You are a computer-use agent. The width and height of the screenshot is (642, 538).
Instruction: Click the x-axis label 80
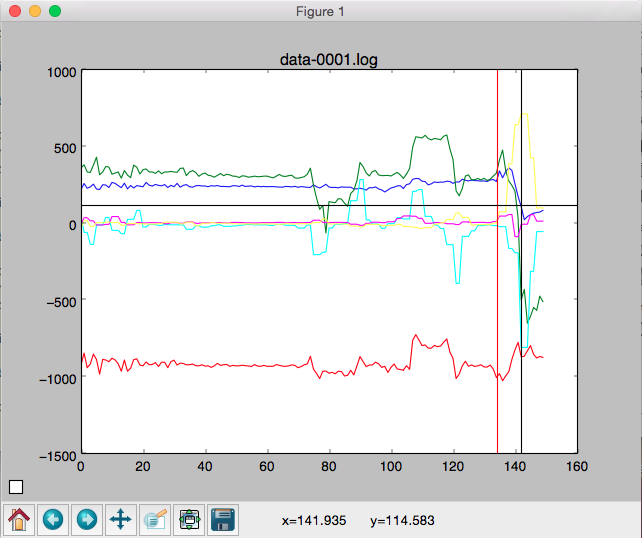[329, 466]
